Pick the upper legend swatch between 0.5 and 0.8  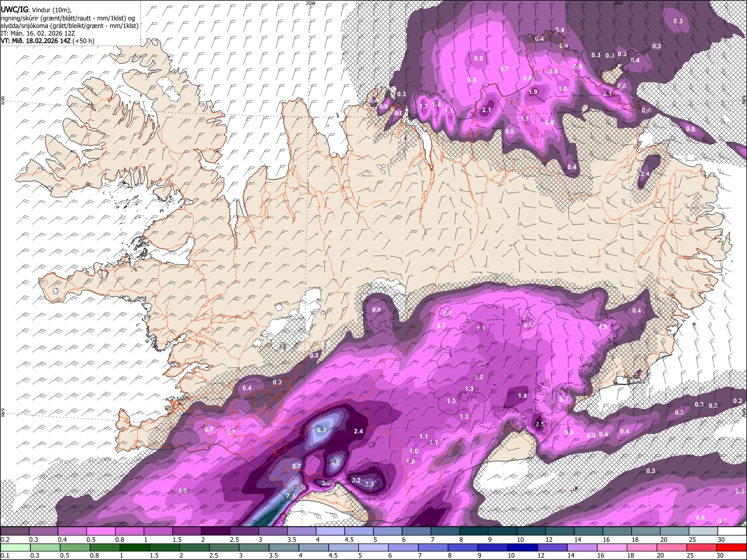[101, 531]
